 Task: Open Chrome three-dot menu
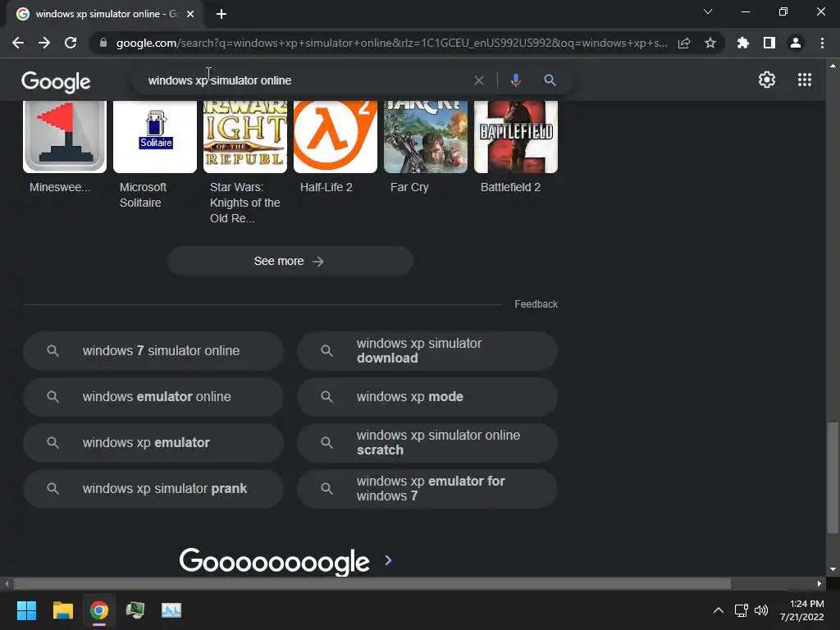(822, 43)
